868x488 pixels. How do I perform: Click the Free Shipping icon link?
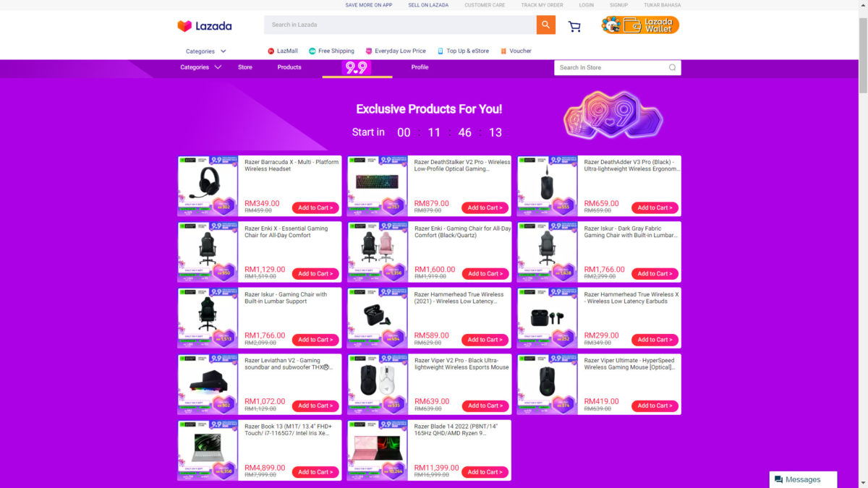[331, 51]
